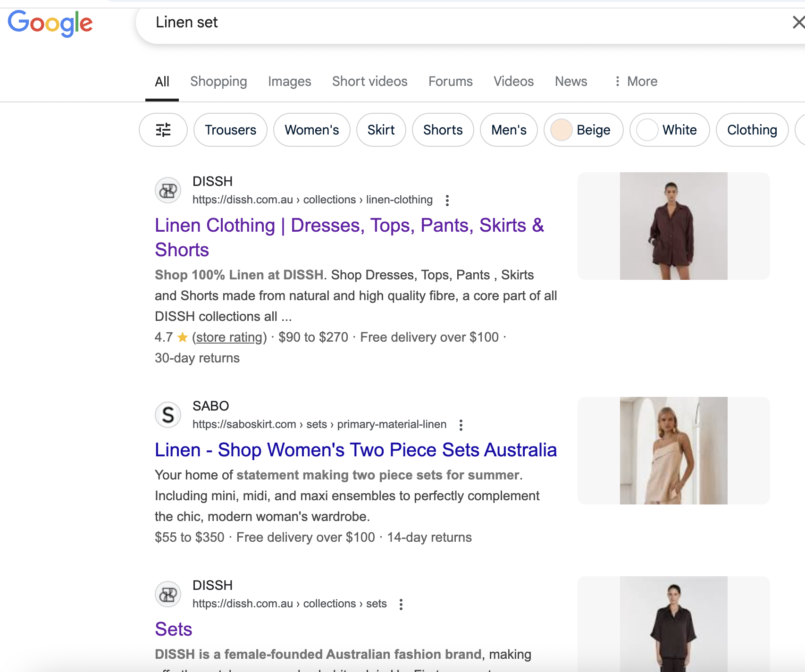805x672 pixels.
Task: Click the SABO site name
Action: (211, 406)
